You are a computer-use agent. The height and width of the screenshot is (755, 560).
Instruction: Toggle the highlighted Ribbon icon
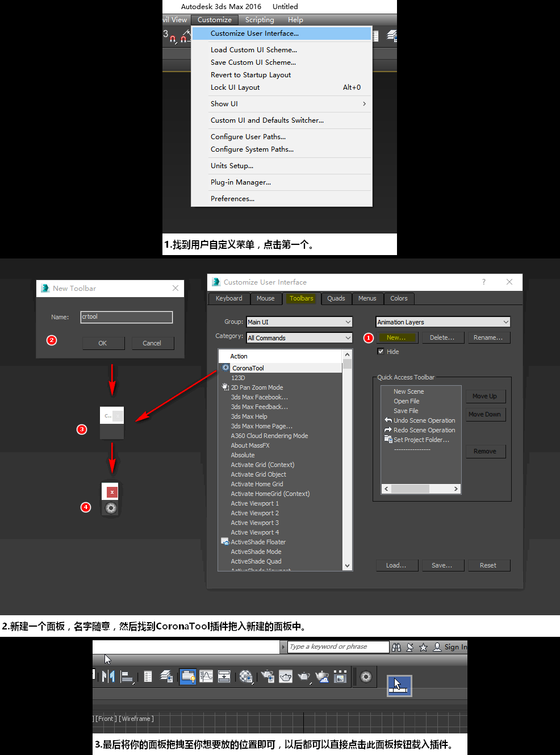tap(188, 677)
